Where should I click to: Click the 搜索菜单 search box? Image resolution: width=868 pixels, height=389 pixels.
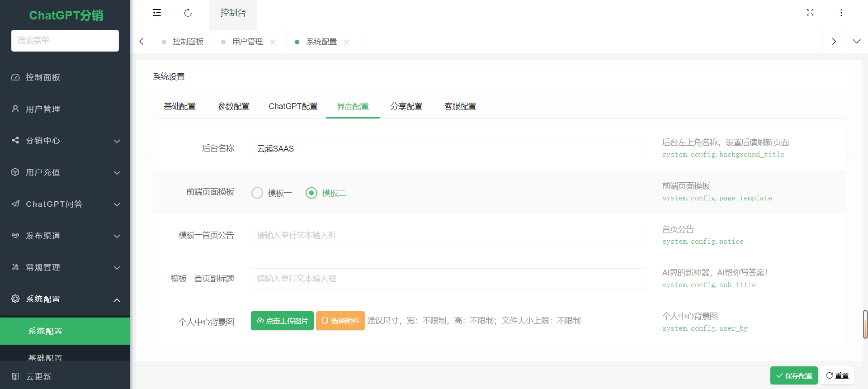click(x=65, y=41)
